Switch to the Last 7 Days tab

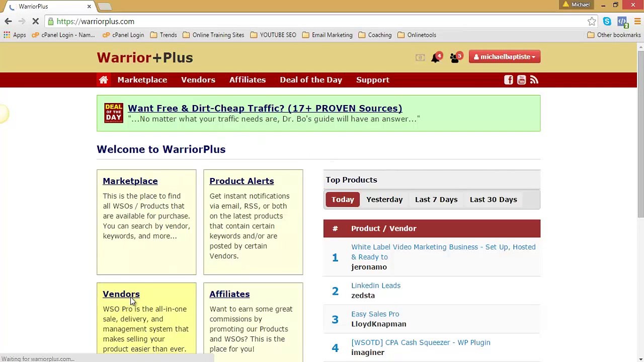(x=436, y=200)
